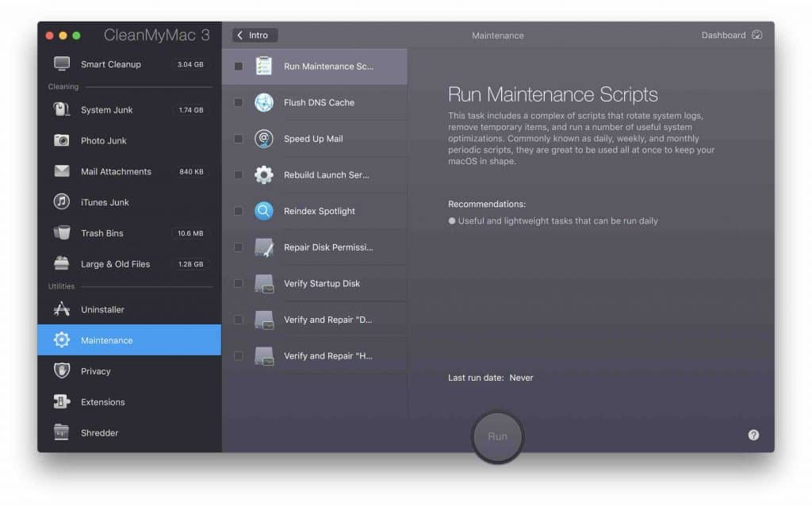The width and height of the screenshot is (812, 506).
Task: Click the Verify and Repair "D..." disk icon
Action: tap(264, 320)
